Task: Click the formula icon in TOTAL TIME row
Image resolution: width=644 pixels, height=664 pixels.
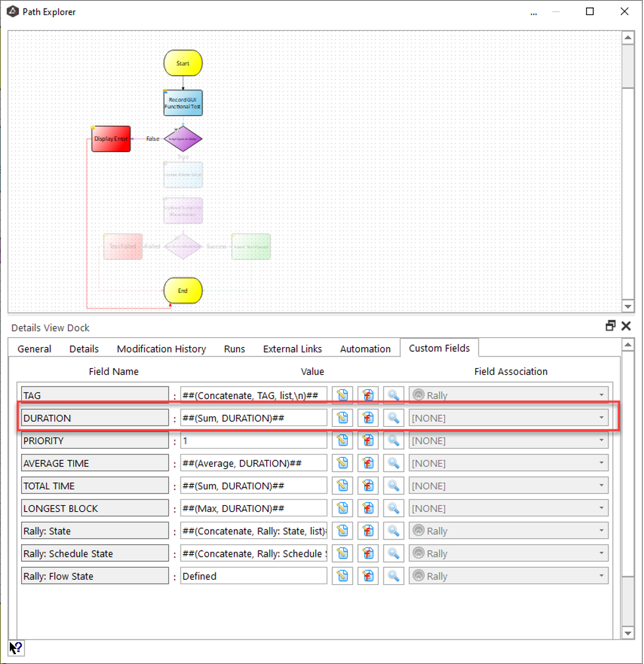Action: (368, 486)
